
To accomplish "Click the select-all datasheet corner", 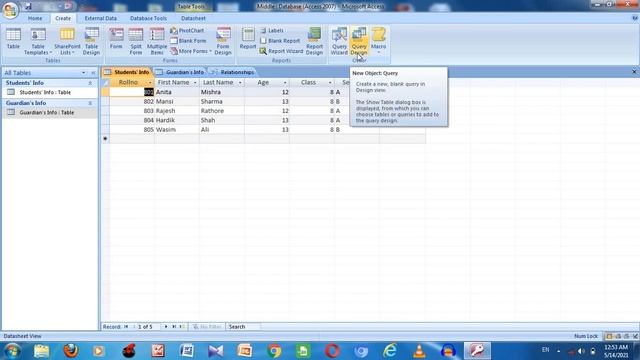I will [105, 82].
